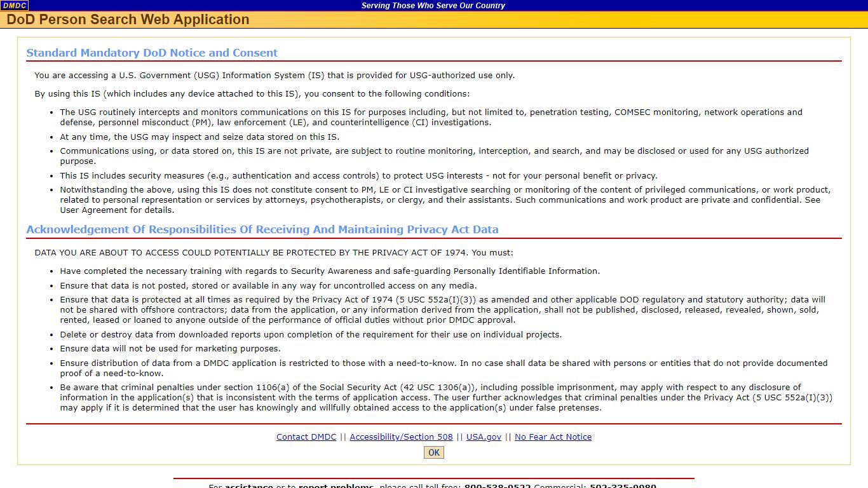Click the bullet 'Ensure distribution of data from a DMDC application'
The image size is (868, 488).
click(444, 369)
